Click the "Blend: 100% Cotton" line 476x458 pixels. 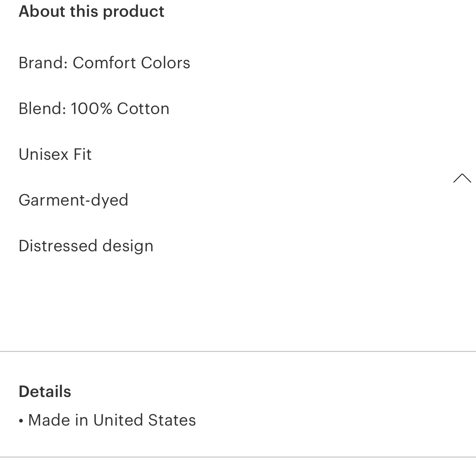tap(94, 109)
